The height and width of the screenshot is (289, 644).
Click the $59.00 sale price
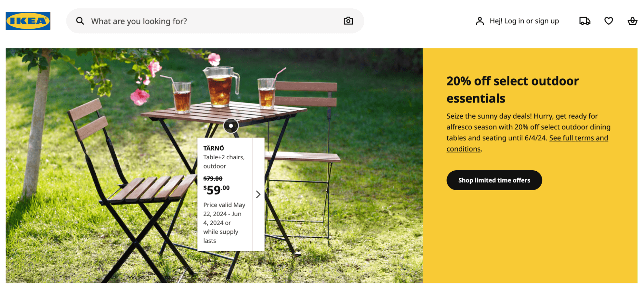point(216,190)
